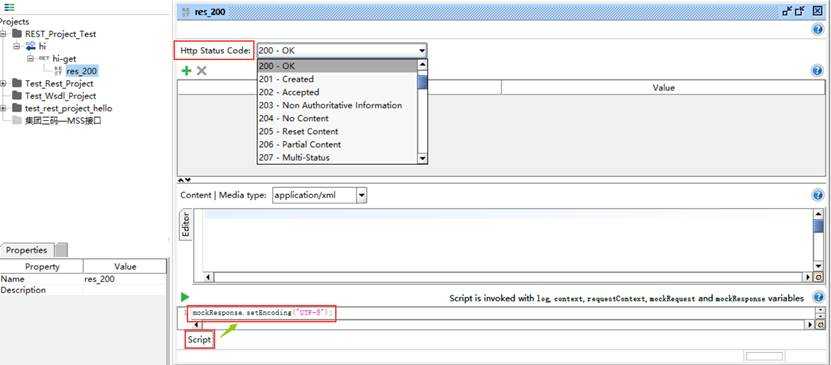Select the res_200 node in the tree

[x=82, y=72]
